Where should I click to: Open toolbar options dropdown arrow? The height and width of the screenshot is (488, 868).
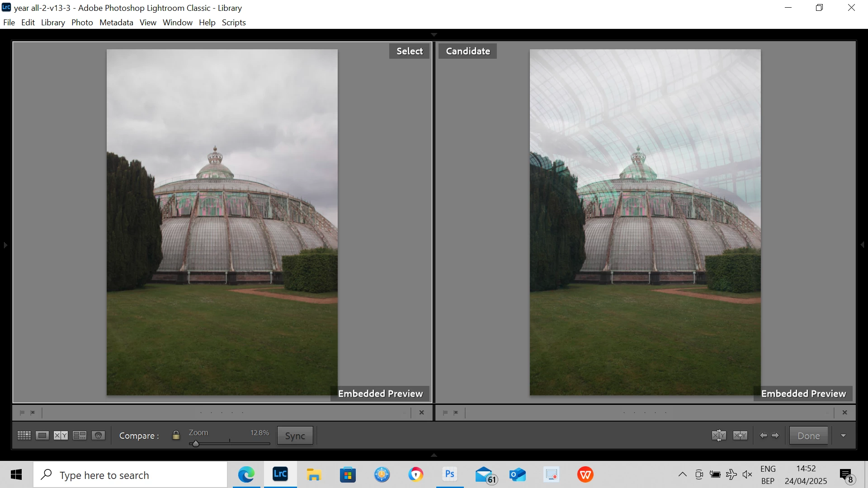(x=843, y=436)
